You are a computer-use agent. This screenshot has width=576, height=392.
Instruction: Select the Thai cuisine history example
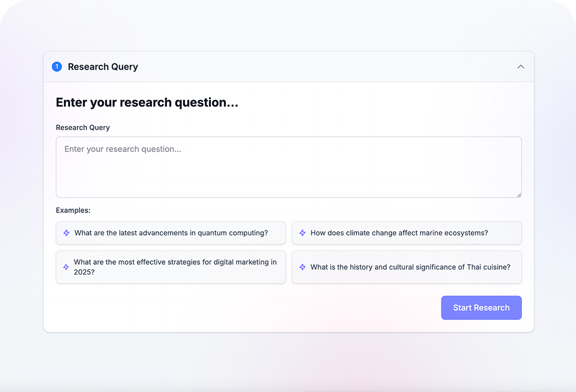407,267
